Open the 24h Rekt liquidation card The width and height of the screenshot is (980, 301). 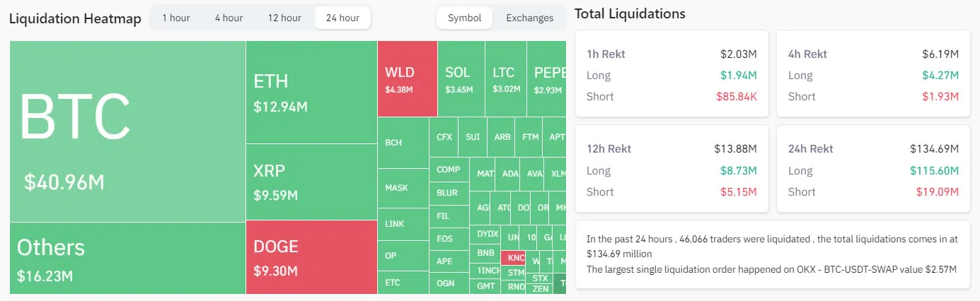click(x=872, y=169)
